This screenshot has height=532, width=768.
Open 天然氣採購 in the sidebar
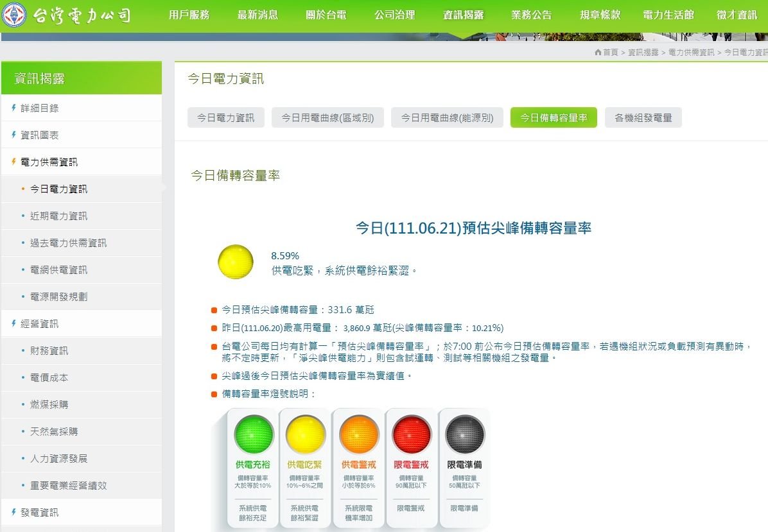(x=82, y=431)
